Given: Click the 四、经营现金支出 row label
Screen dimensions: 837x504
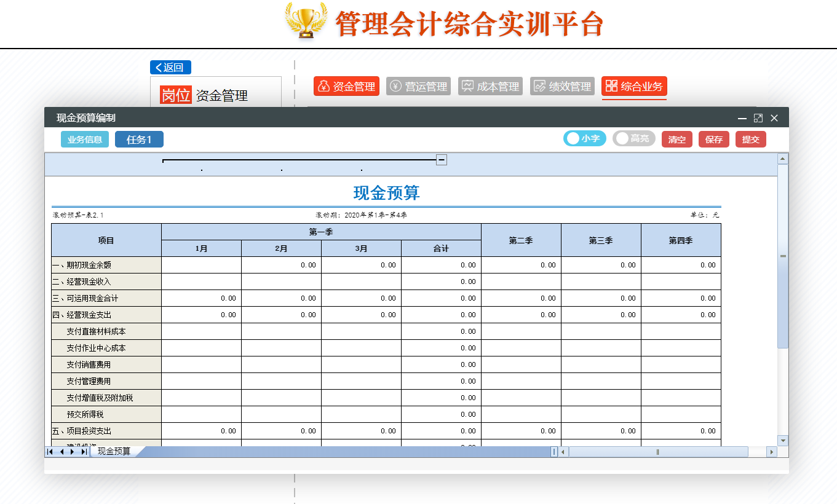Looking at the screenshot, I should tap(106, 315).
